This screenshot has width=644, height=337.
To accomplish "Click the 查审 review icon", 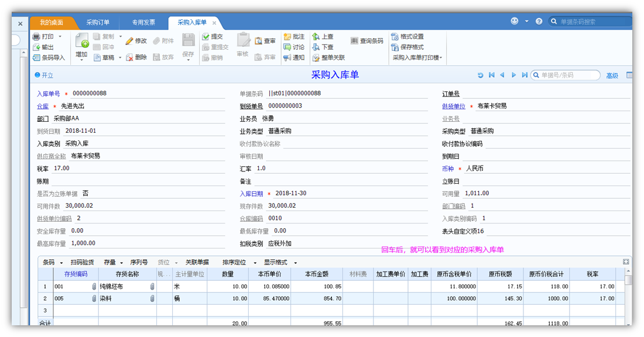I will tap(258, 40).
